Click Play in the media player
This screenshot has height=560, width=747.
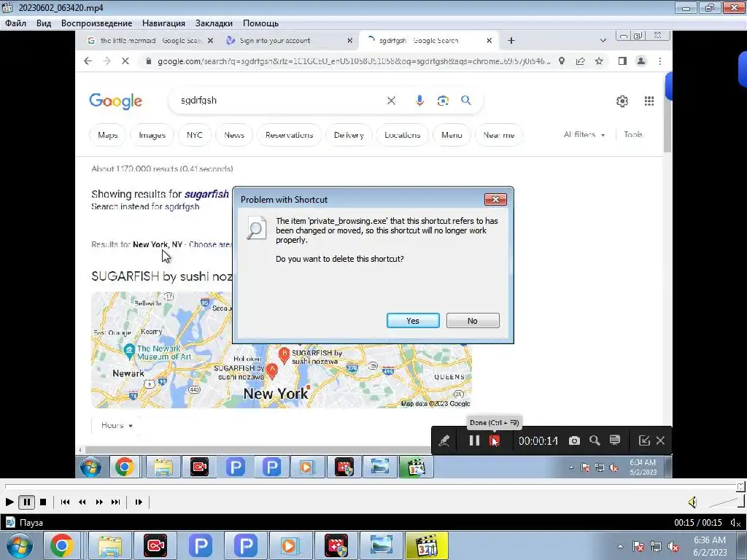[9, 502]
